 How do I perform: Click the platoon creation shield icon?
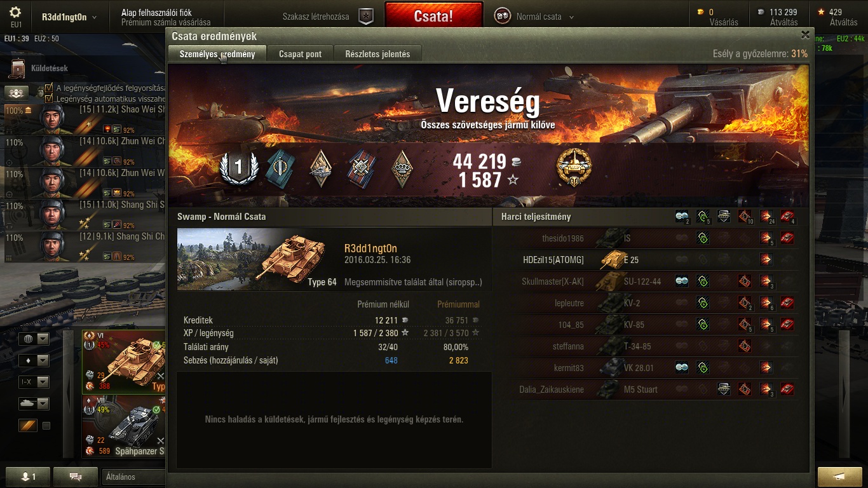click(x=365, y=17)
